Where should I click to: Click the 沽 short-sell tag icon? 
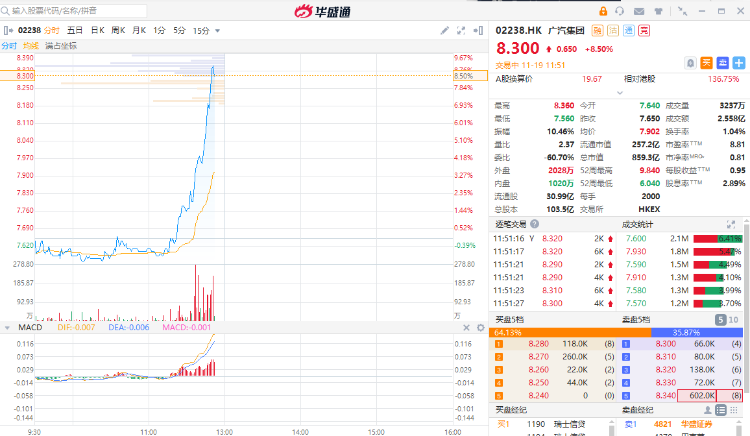point(613,31)
